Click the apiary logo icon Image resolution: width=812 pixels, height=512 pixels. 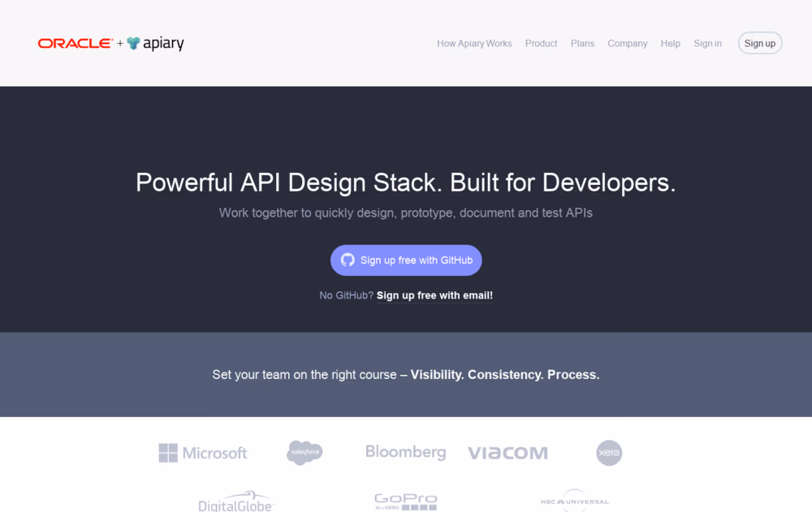click(x=134, y=44)
